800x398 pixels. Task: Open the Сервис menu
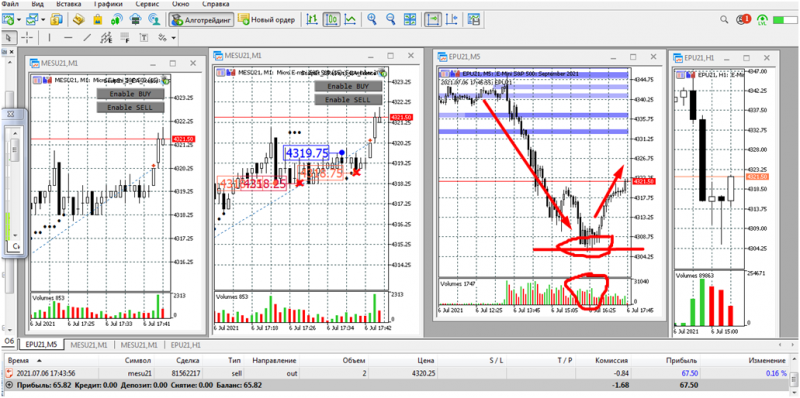146,4
